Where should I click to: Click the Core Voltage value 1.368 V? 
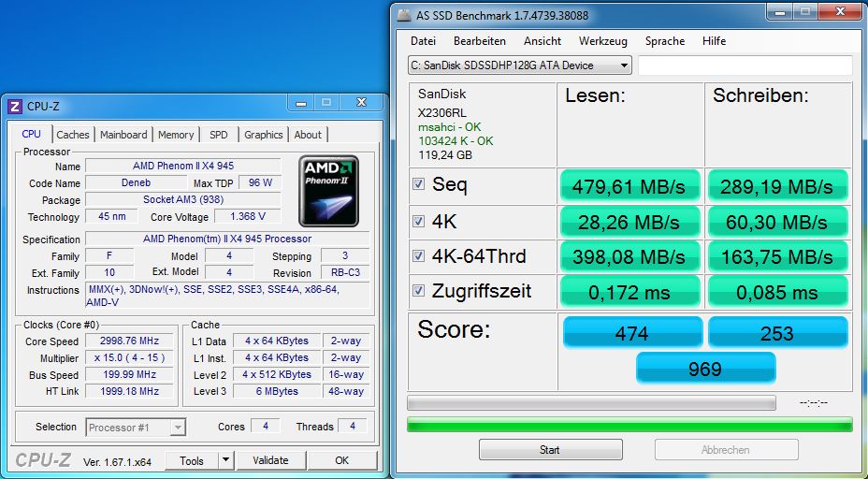[248, 216]
